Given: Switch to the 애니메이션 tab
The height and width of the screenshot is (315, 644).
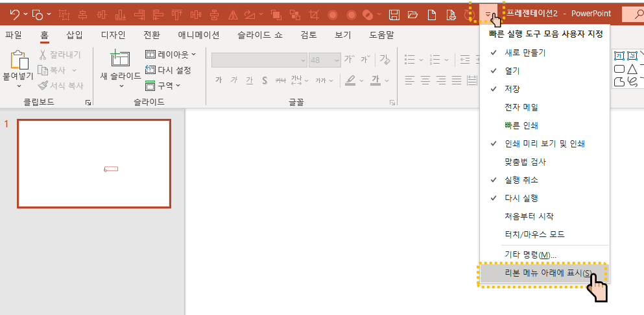Looking at the screenshot, I should (x=198, y=35).
